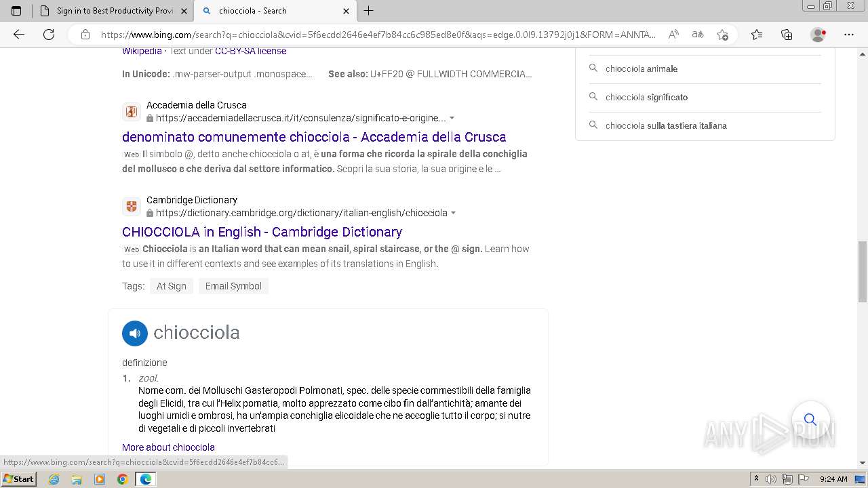Click the network icon in system tray
The height and width of the screenshot is (488, 868).
coord(787,479)
